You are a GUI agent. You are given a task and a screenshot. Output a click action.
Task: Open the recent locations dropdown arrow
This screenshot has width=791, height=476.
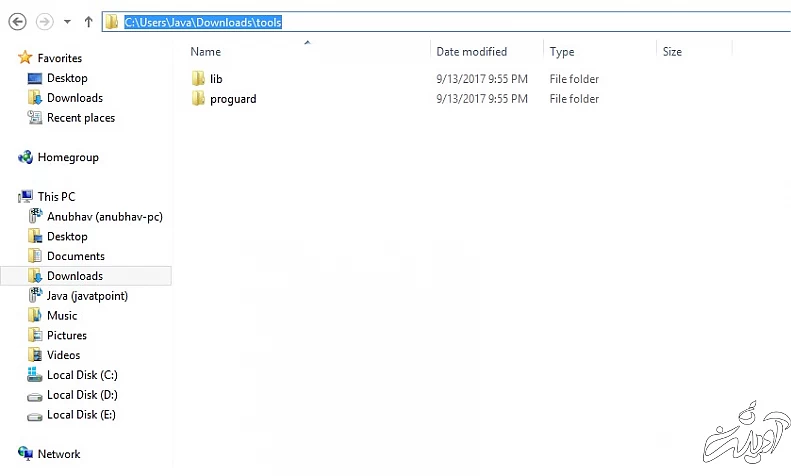67,22
